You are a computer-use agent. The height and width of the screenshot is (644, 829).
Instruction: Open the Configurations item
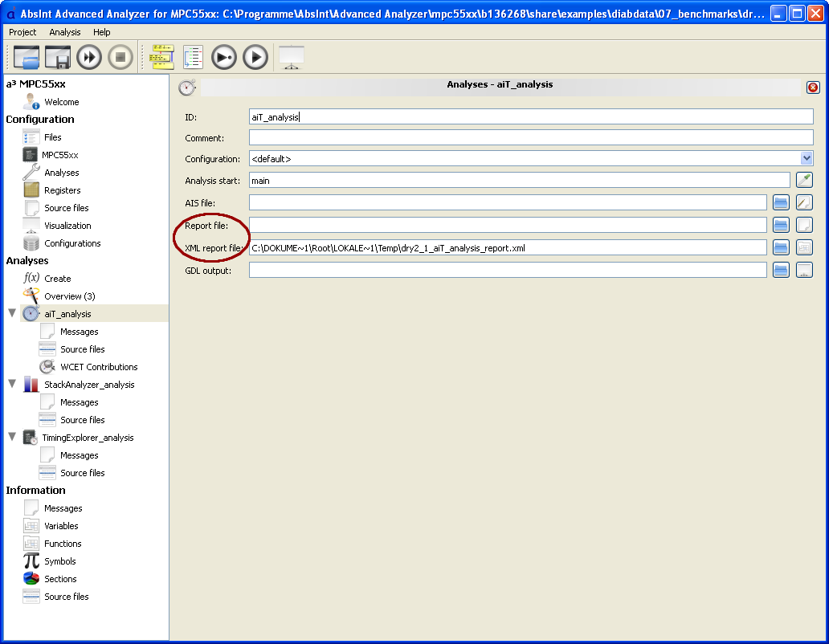point(62,243)
